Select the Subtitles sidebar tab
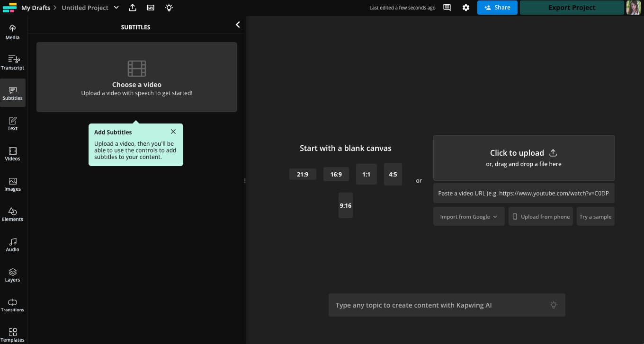Viewport: 644px width, 344px height. click(x=13, y=93)
